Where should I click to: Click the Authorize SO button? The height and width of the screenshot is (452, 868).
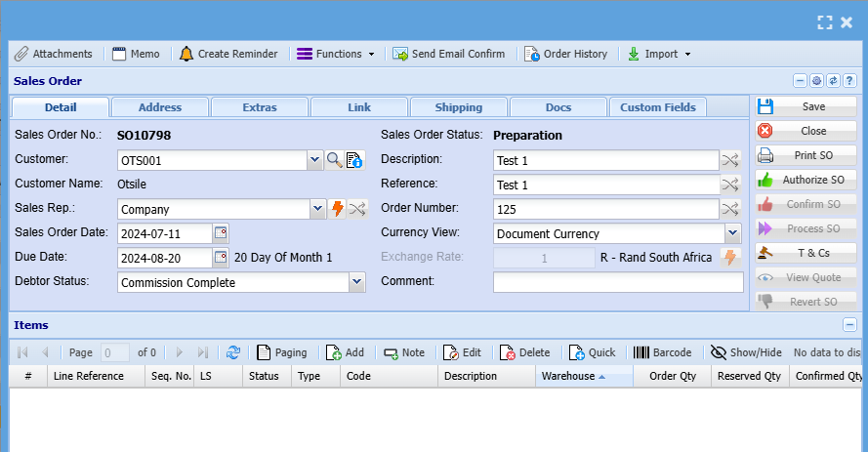coord(806,180)
